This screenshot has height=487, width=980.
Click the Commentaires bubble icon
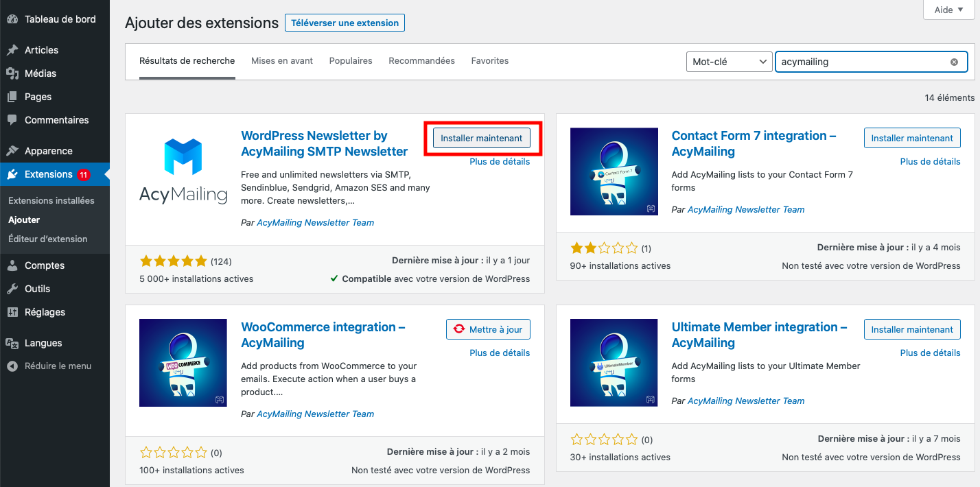(x=12, y=120)
